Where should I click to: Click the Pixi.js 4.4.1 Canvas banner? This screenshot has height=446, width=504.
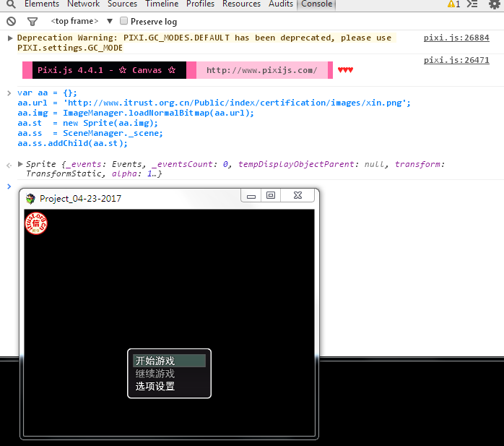tap(109, 70)
